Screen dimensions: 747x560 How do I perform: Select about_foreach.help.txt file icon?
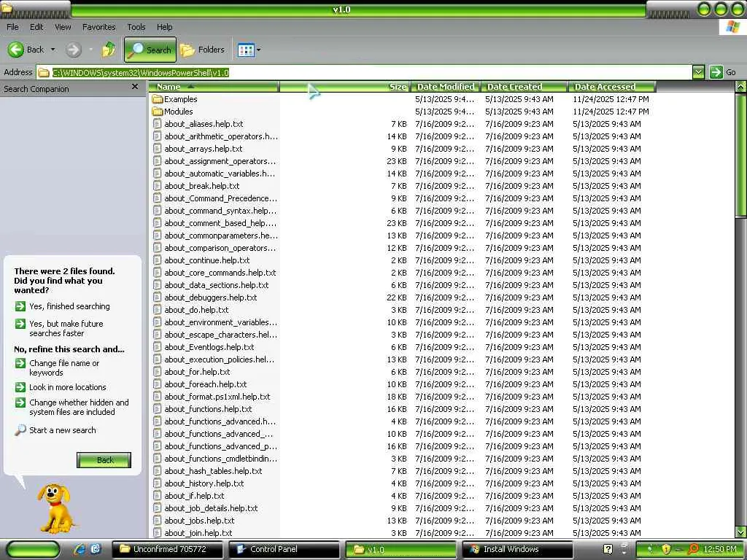click(x=158, y=384)
